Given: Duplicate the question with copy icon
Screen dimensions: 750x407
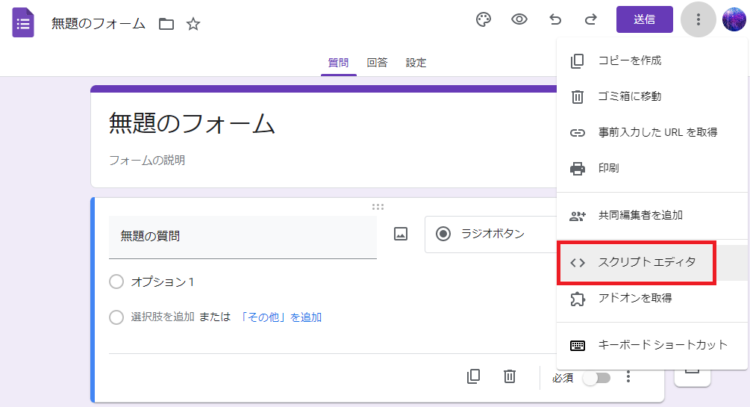Looking at the screenshot, I should coord(473,376).
